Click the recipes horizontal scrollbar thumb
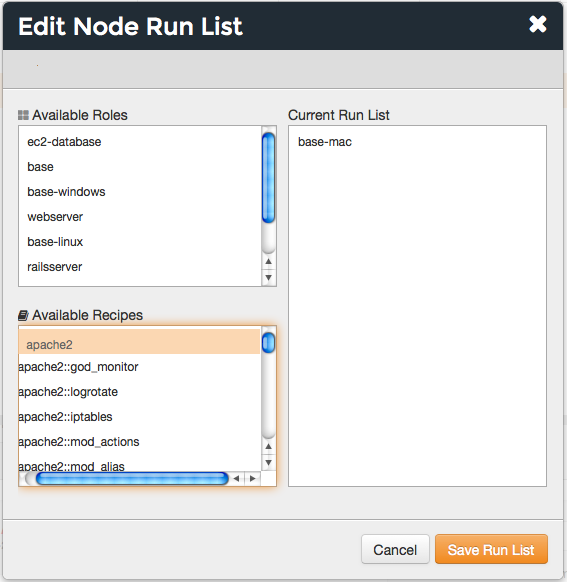This screenshot has width=567, height=582. (x=132, y=478)
